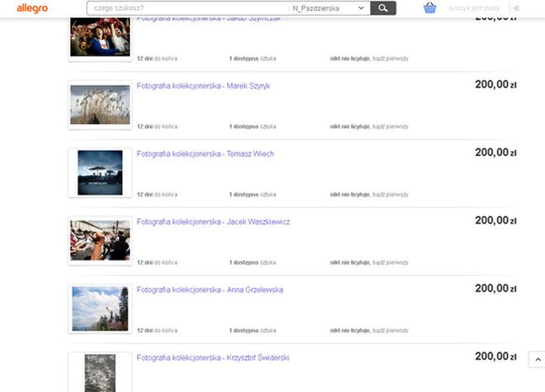Click the allegro logo
Screen dimensions: 545x392
pyautogui.click(x=32, y=8)
